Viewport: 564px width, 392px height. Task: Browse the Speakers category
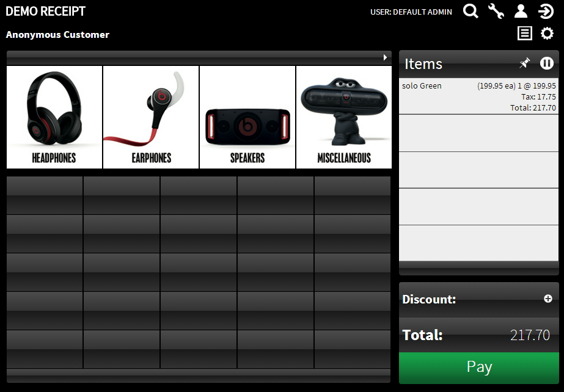click(247, 117)
